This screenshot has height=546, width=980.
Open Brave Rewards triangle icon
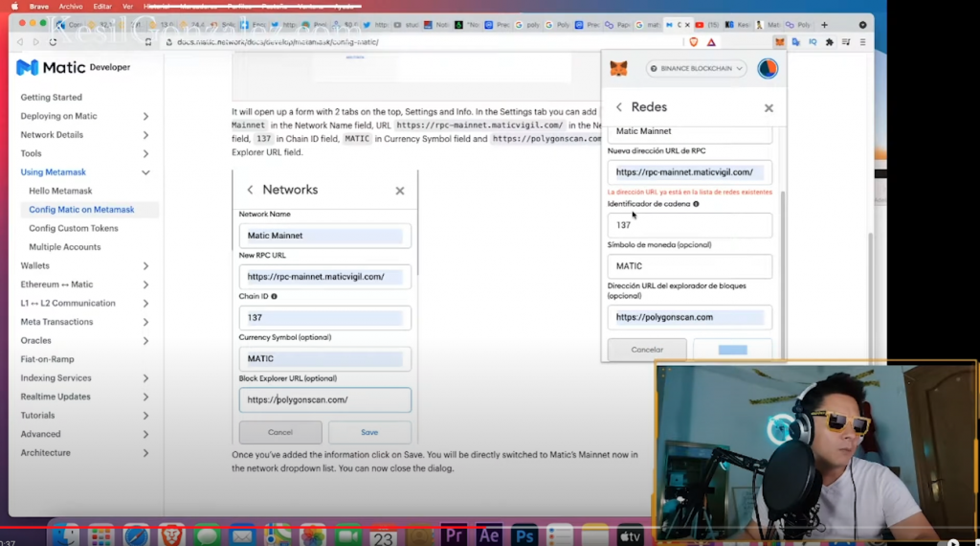(x=711, y=42)
